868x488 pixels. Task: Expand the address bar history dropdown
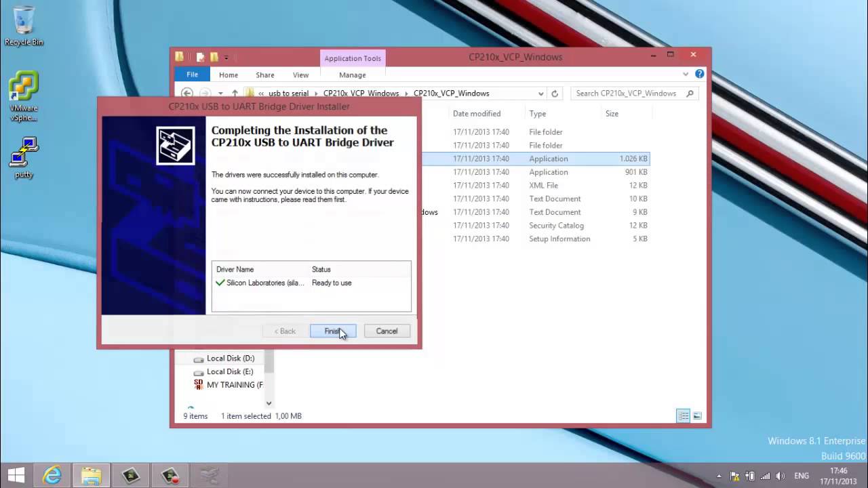point(540,94)
